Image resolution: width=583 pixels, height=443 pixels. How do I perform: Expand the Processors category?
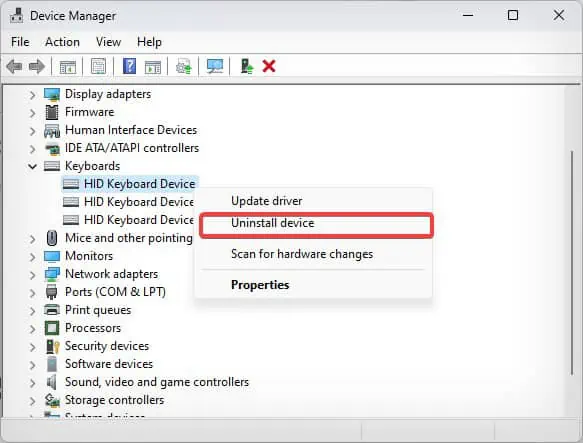coord(33,329)
